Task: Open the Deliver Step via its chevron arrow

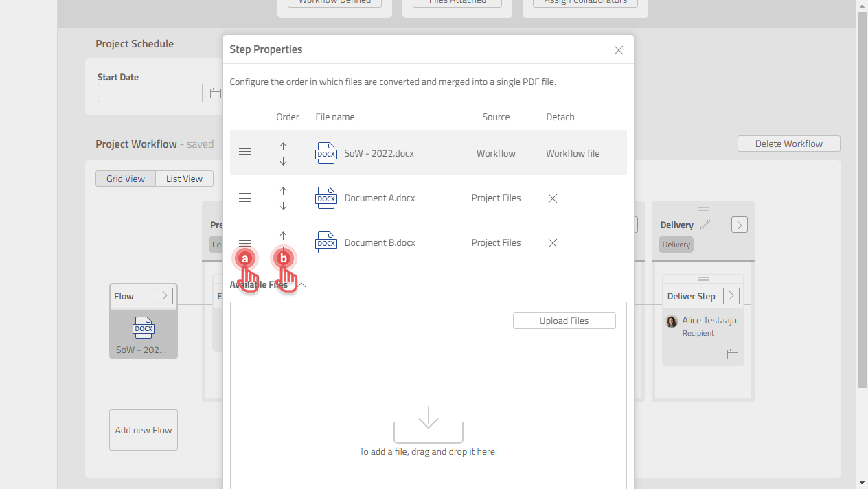Action: pyautogui.click(x=731, y=295)
